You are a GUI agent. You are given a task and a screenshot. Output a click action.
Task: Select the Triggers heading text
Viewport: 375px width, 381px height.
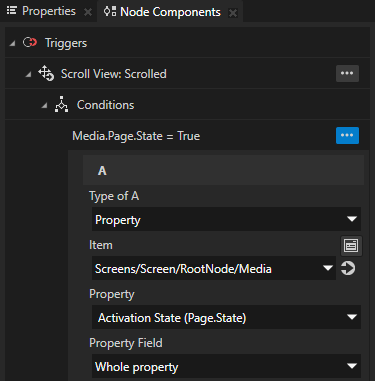[66, 43]
